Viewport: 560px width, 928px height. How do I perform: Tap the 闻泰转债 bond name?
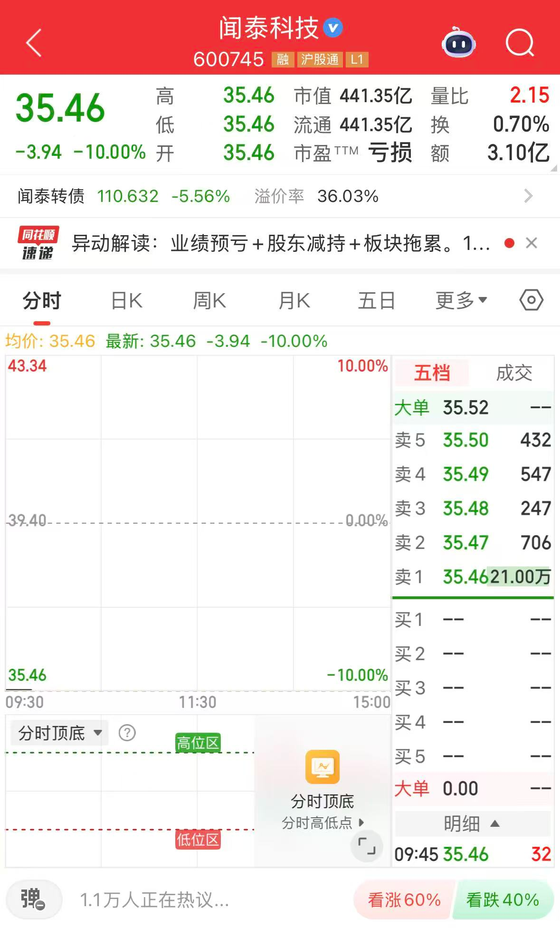coord(51,196)
